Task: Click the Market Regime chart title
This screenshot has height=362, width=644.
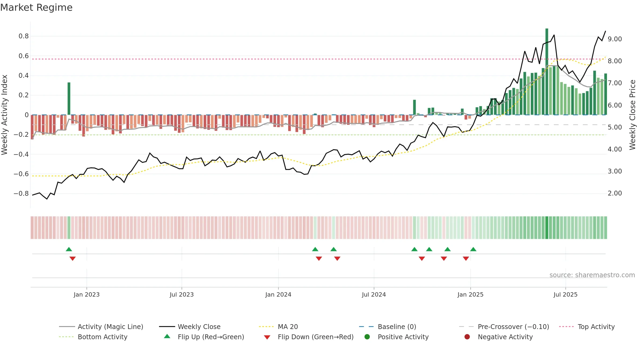Action: [x=36, y=8]
